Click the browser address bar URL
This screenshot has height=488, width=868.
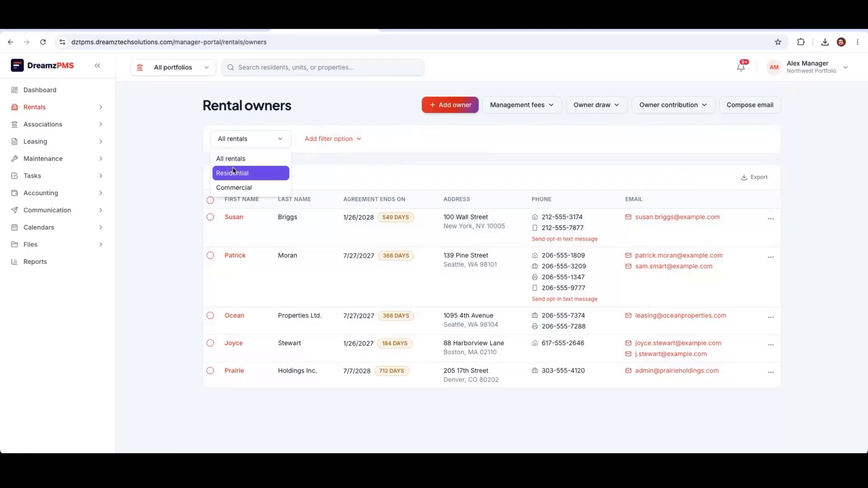[x=169, y=42]
